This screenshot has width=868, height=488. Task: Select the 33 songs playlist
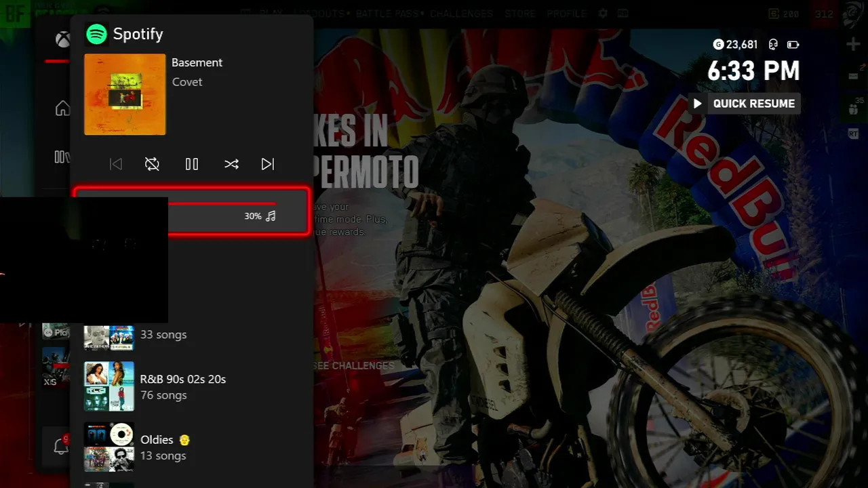click(192, 335)
